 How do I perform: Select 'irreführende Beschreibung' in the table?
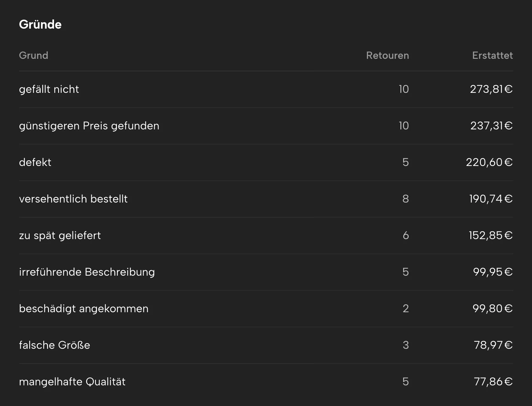[266, 272]
